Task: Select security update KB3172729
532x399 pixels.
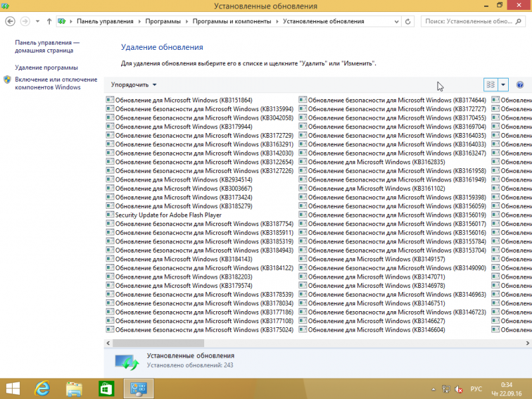Action: [199, 136]
